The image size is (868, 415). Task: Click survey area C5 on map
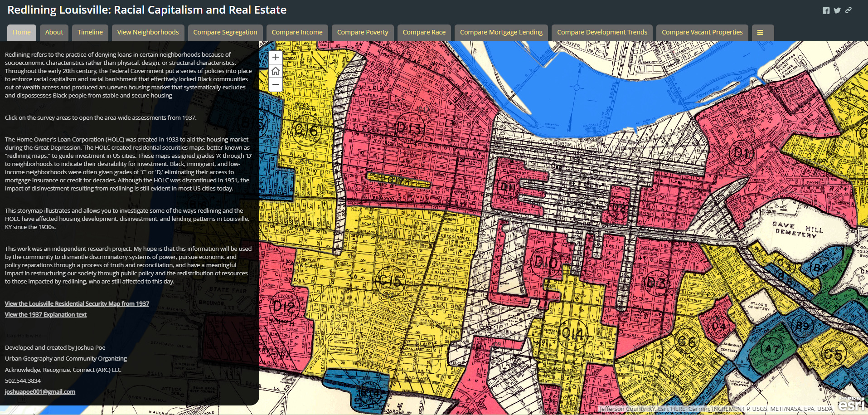coord(833,354)
